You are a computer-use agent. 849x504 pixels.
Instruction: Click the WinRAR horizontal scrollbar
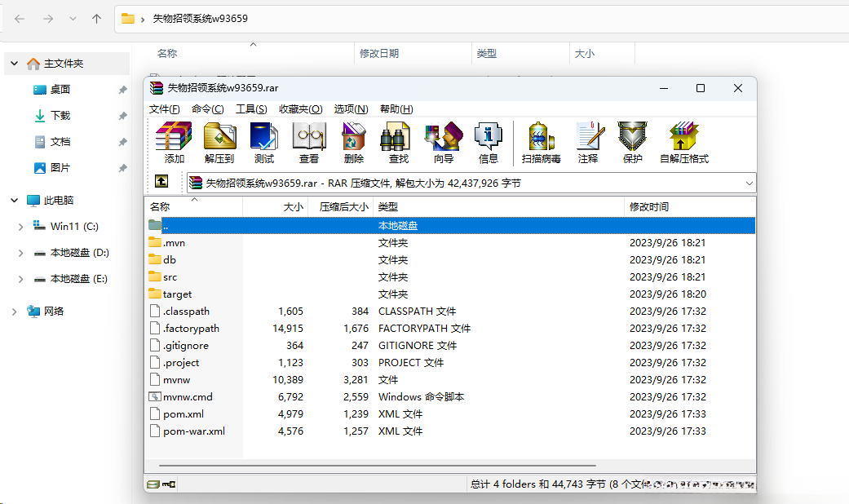coord(378,465)
